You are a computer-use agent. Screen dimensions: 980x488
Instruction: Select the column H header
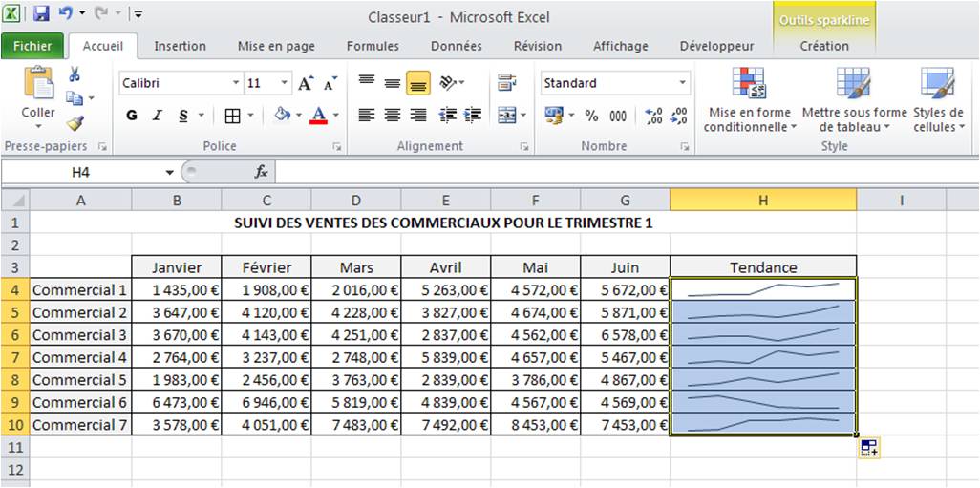click(763, 201)
